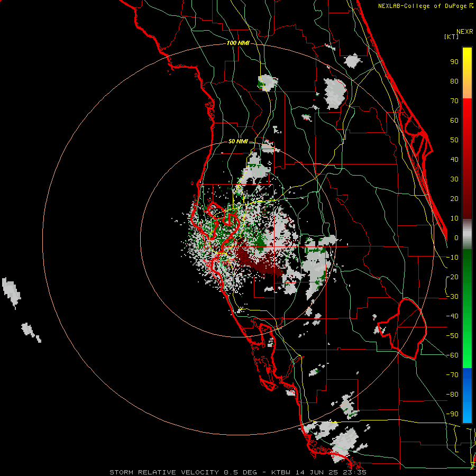Click the -40 knot scale label

tap(452, 316)
